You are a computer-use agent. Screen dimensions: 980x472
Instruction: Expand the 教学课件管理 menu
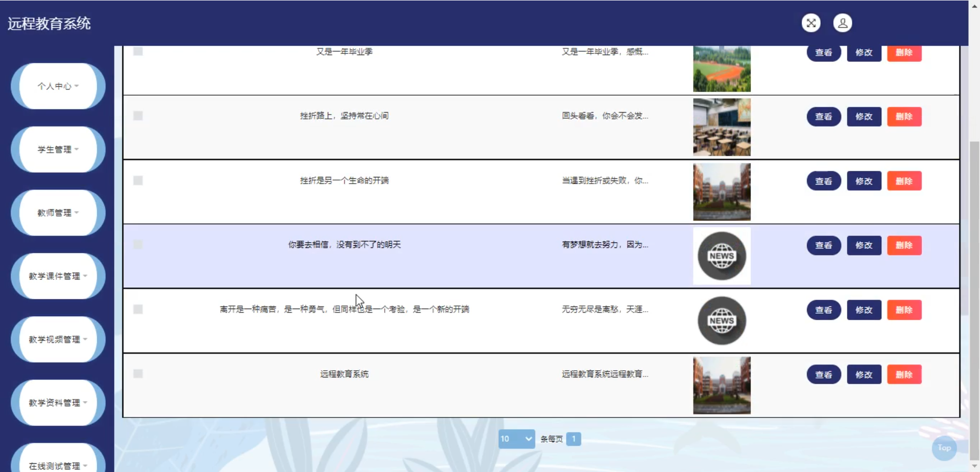tap(58, 276)
